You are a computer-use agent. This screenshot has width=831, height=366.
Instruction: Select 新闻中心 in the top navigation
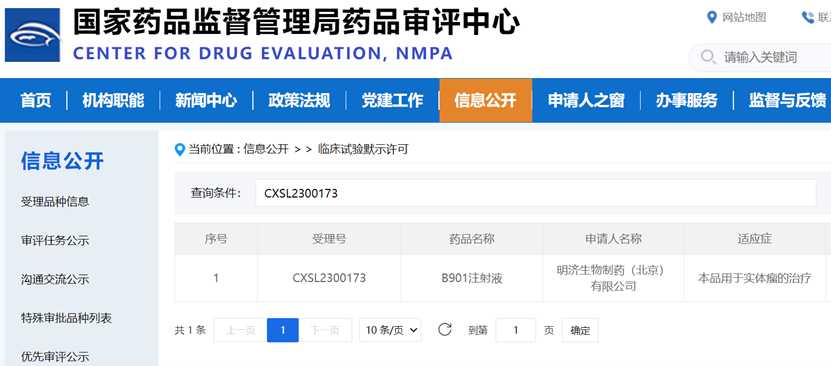(206, 100)
